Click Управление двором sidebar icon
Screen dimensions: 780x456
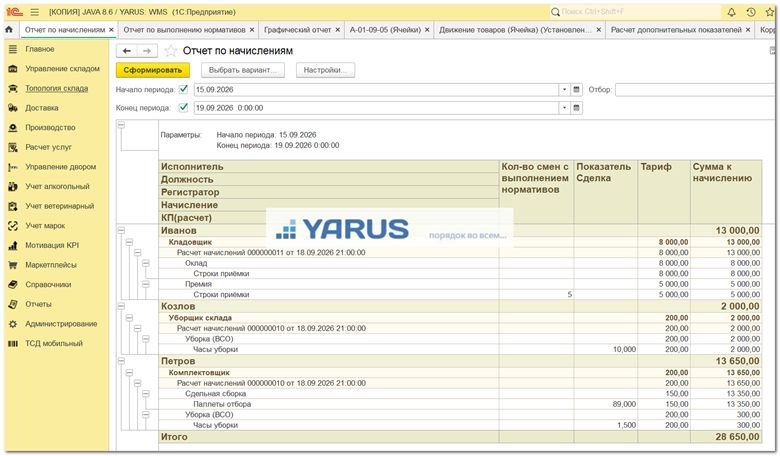13,167
